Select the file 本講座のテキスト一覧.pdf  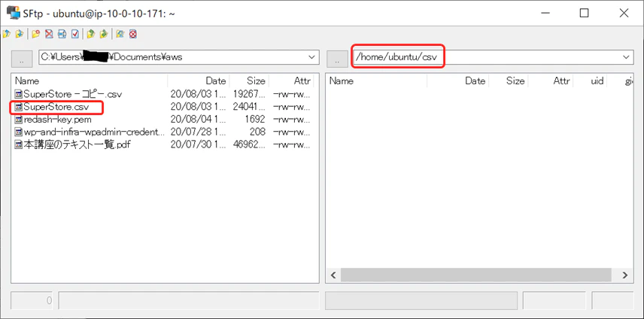[77, 144]
